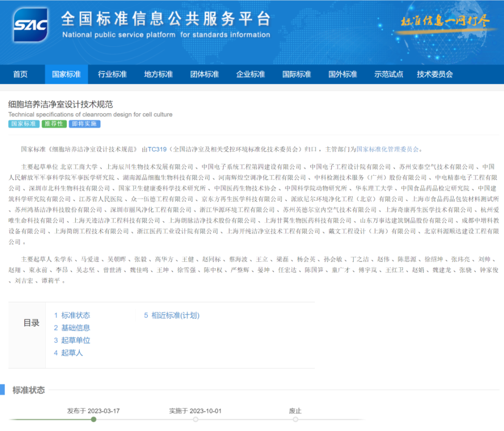This screenshot has width=504, height=431.
Task: Click the 全国标准信息公共服务平台 banner title
Action: (x=166, y=19)
